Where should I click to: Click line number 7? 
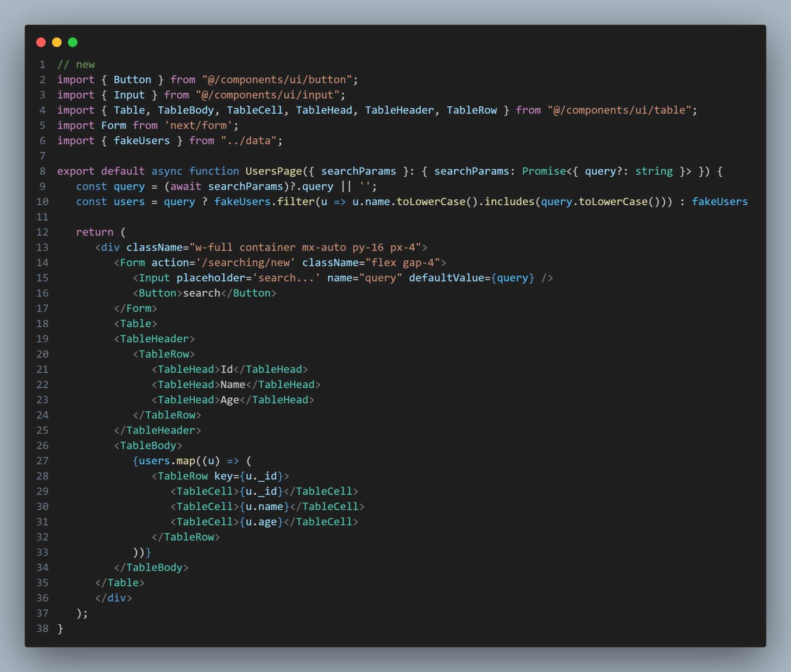tap(42, 156)
